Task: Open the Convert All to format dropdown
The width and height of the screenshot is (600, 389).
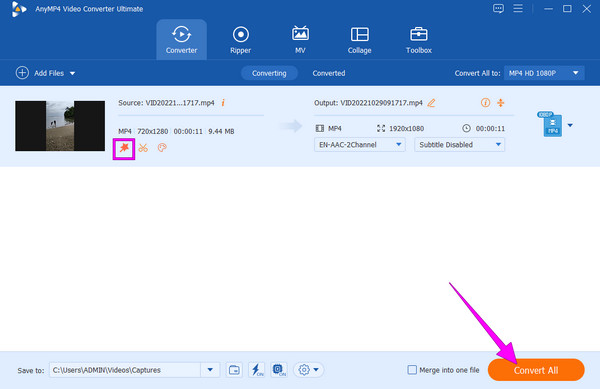Action: point(544,73)
